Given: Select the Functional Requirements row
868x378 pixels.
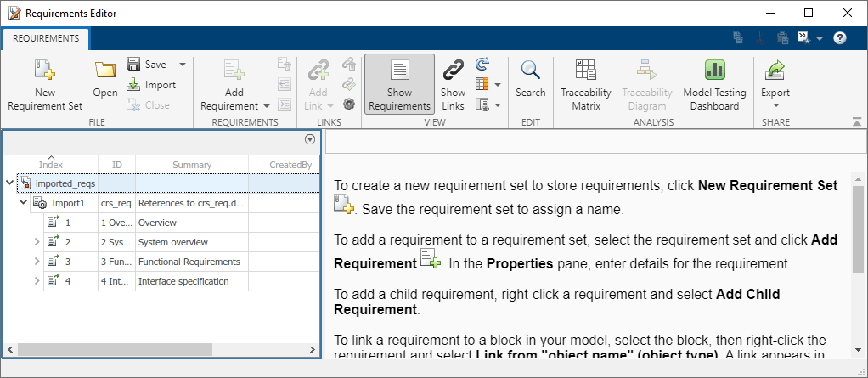Looking at the screenshot, I should click(189, 262).
